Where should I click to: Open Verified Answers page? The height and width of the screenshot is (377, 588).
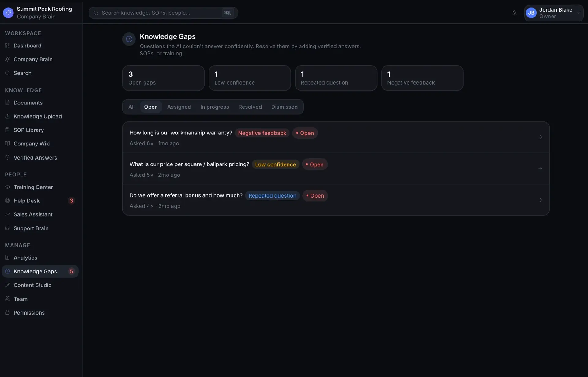click(40, 157)
